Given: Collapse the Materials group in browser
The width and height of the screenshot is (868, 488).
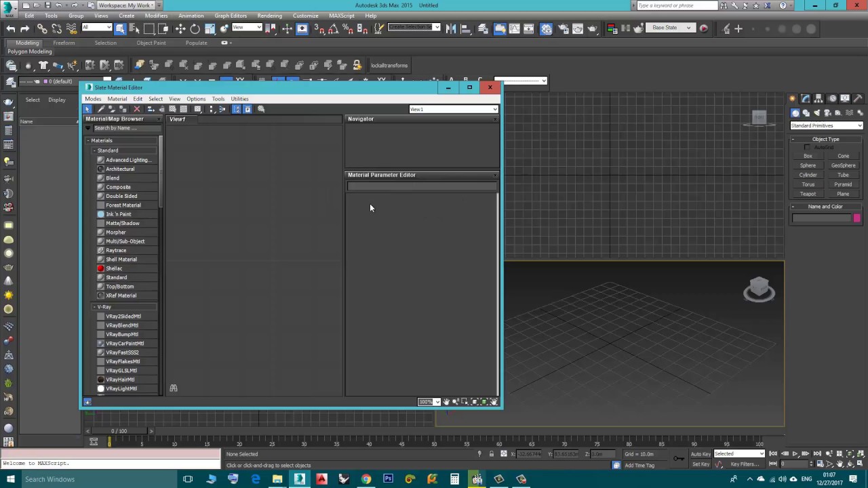Looking at the screenshot, I should [x=88, y=141].
